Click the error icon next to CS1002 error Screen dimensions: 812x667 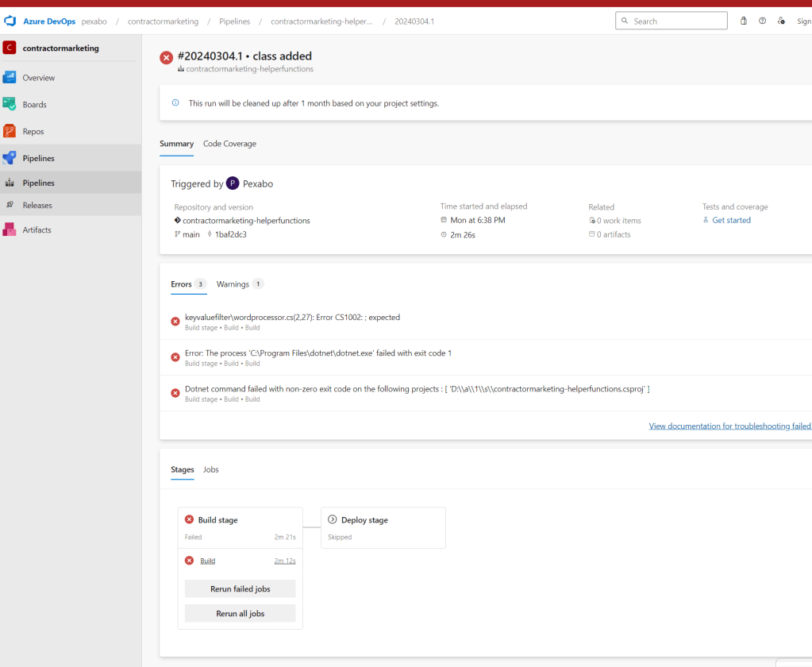pos(175,322)
